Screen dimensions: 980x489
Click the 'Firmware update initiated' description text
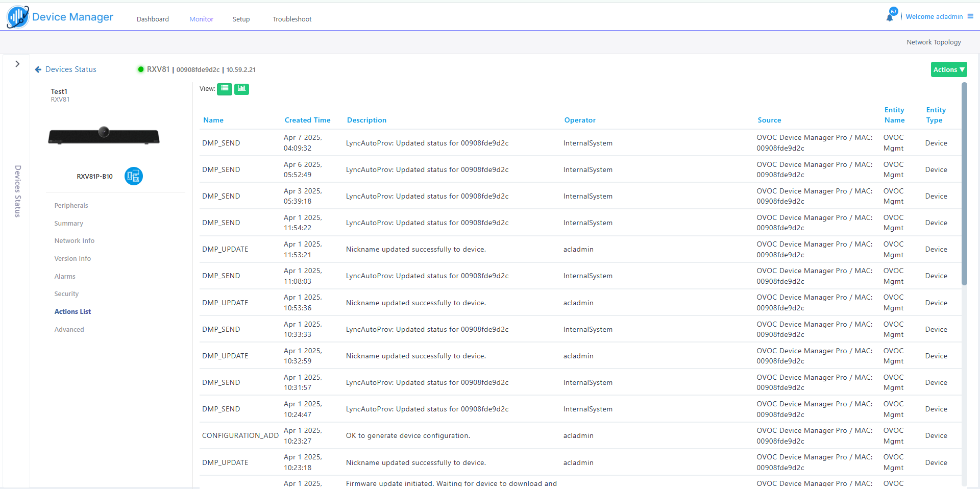pyautogui.click(x=451, y=483)
